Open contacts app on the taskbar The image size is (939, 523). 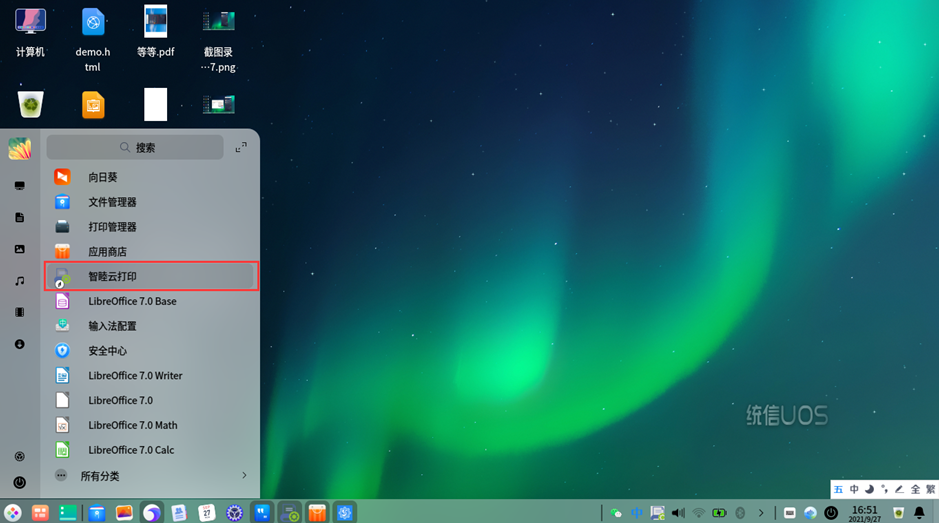179,513
